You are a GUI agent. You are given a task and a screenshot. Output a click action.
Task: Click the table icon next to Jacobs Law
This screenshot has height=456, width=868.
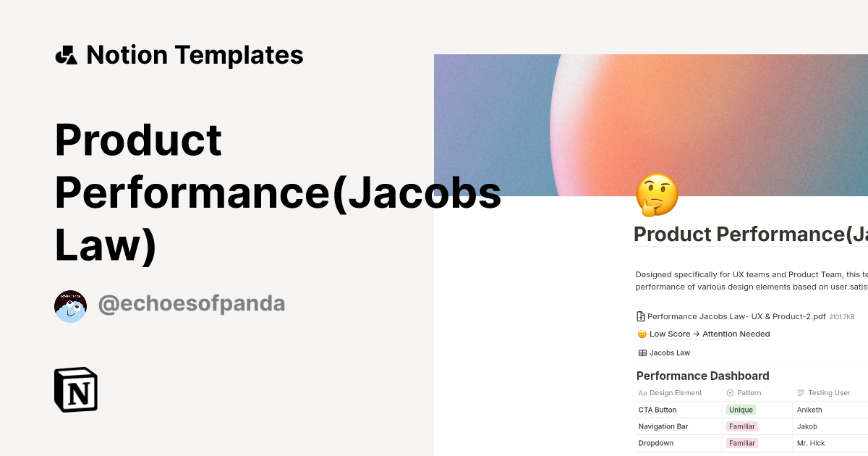641,352
